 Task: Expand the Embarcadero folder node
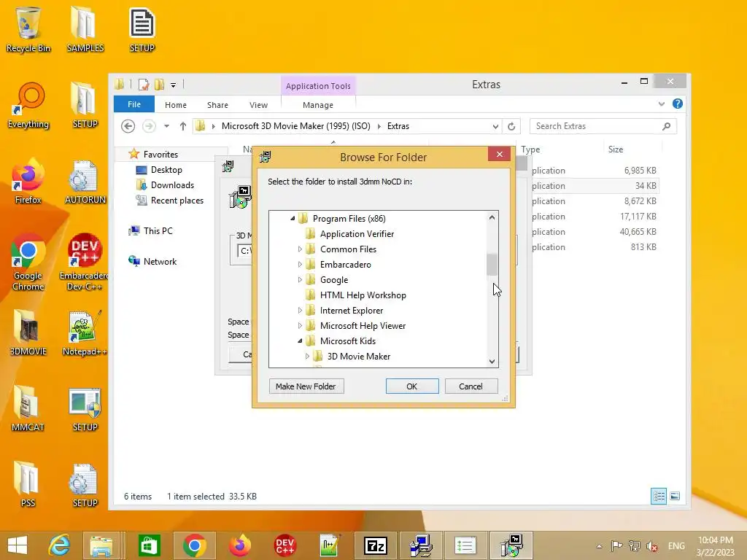[x=300, y=264]
